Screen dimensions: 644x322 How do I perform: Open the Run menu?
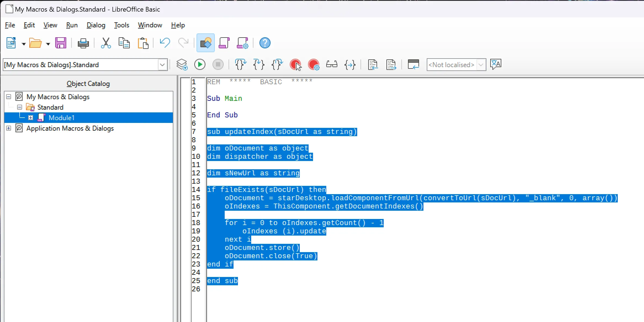pos(72,25)
